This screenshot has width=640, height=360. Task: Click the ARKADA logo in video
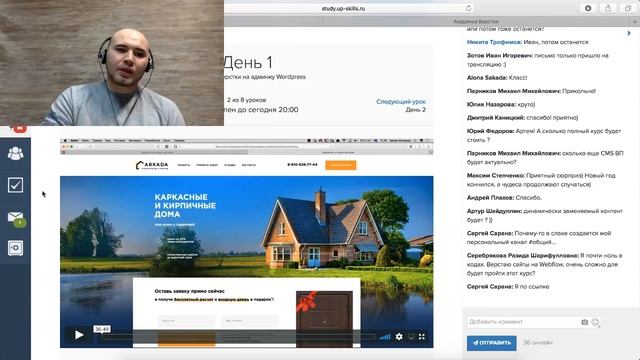(x=152, y=165)
